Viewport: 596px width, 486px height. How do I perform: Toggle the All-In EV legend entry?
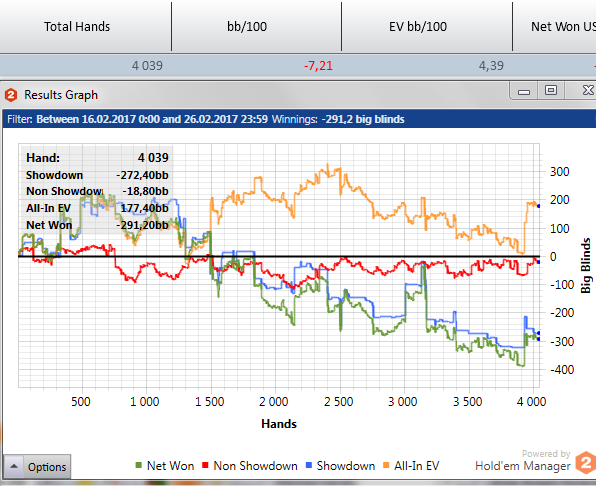point(411,465)
